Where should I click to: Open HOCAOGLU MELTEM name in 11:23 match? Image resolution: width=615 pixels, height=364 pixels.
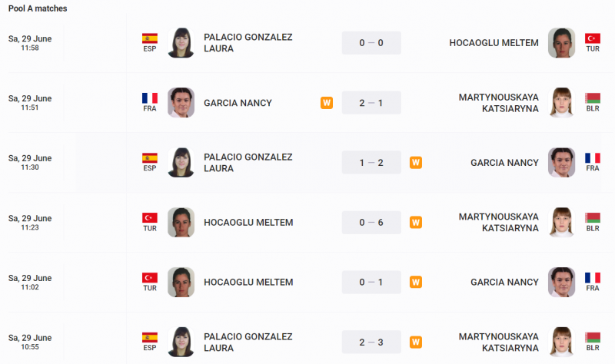tap(248, 223)
